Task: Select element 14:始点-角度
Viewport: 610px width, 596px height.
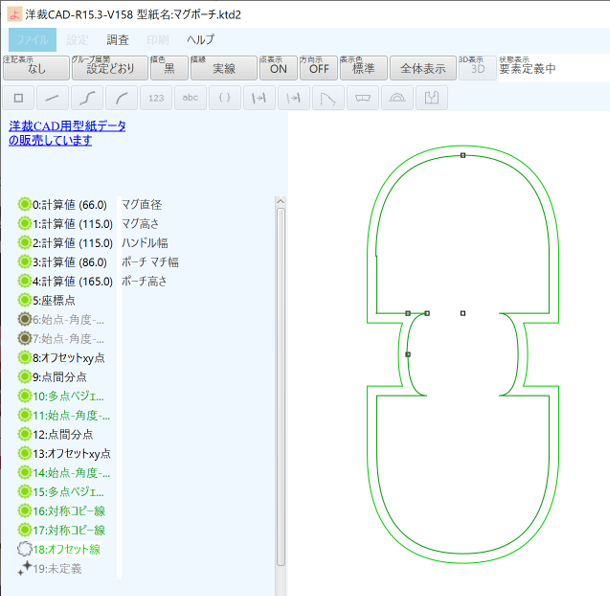Action: (x=71, y=473)
